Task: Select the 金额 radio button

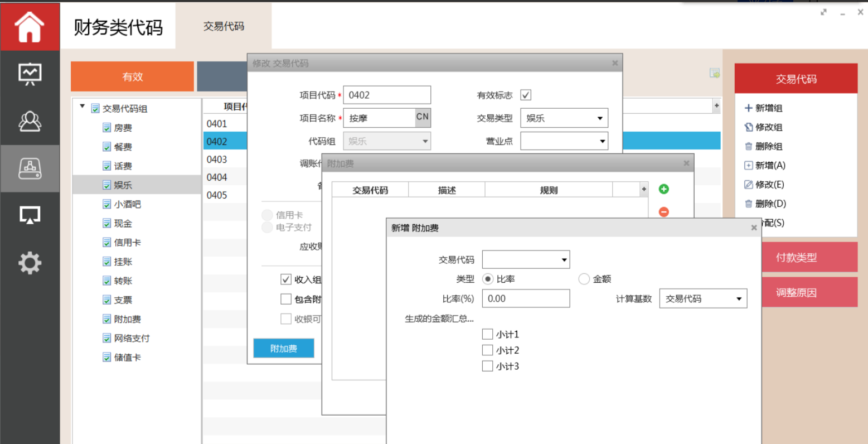Action: [584, 279]
